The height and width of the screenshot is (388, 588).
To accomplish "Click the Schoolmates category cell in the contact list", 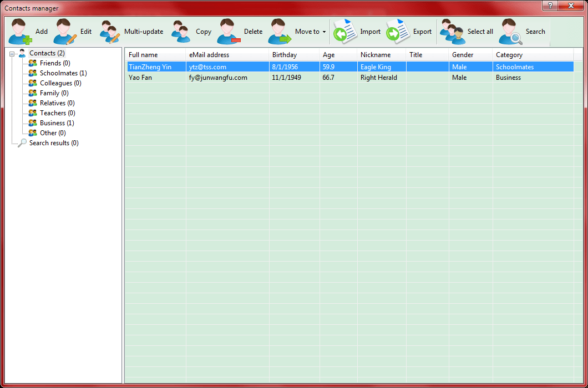I will 533,67.
